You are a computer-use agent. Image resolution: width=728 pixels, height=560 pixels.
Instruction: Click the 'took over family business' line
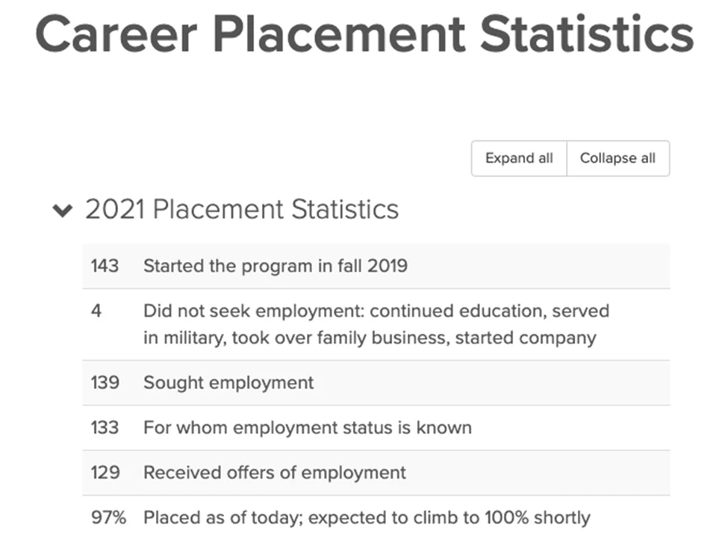(370, 337)
